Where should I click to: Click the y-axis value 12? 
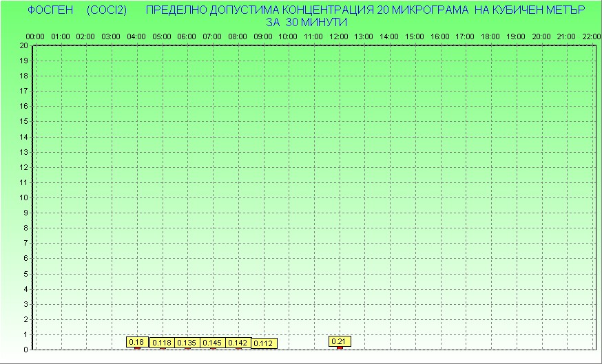point(24,167)
